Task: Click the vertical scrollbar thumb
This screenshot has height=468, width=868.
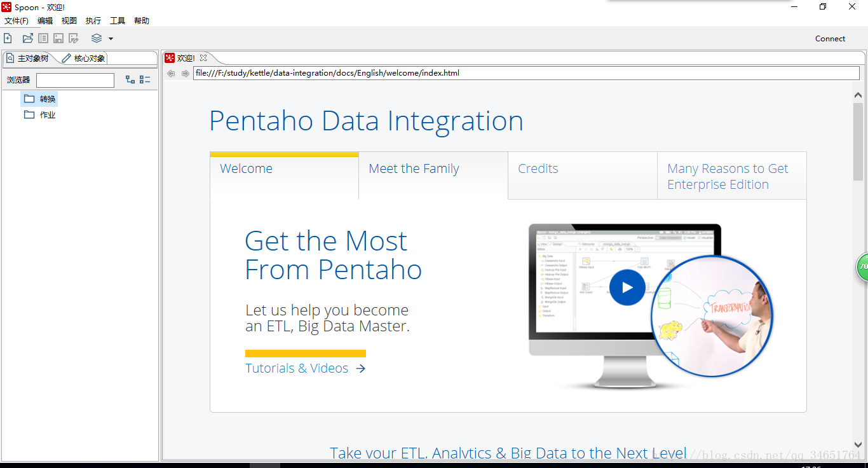Action: point(858,141)
